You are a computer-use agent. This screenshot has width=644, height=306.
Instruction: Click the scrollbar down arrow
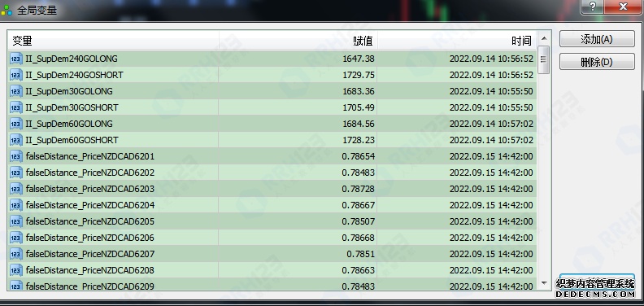(544, 283)
